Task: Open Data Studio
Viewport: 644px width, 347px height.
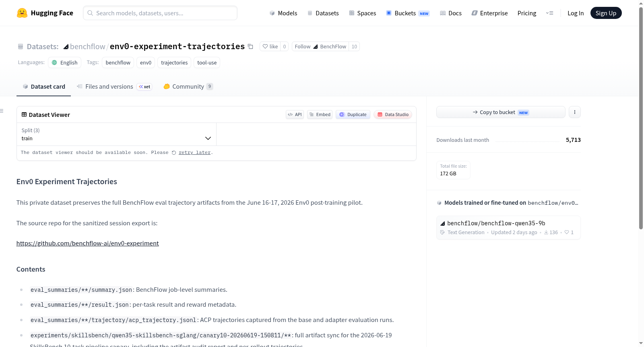Action: (x=393, y=114)
